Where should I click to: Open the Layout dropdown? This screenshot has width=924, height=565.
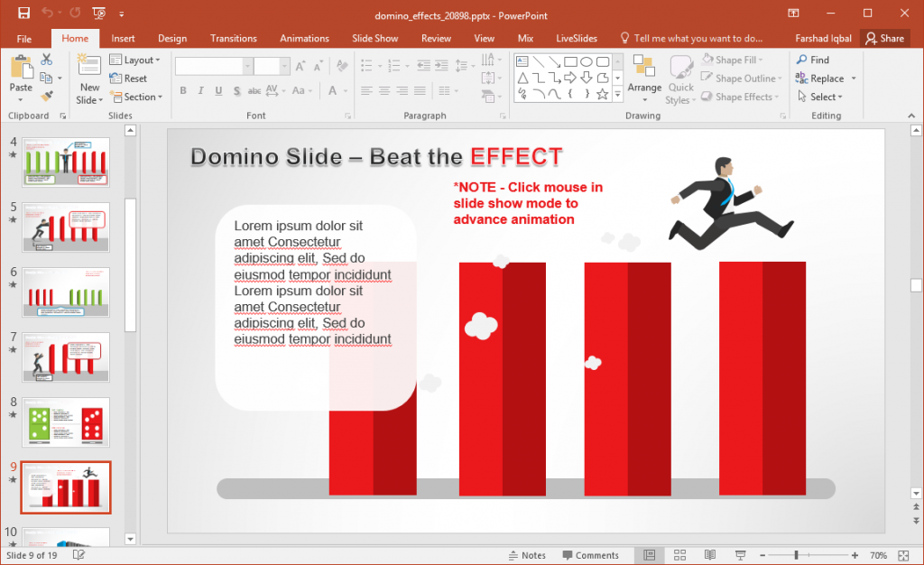[136, 60]
